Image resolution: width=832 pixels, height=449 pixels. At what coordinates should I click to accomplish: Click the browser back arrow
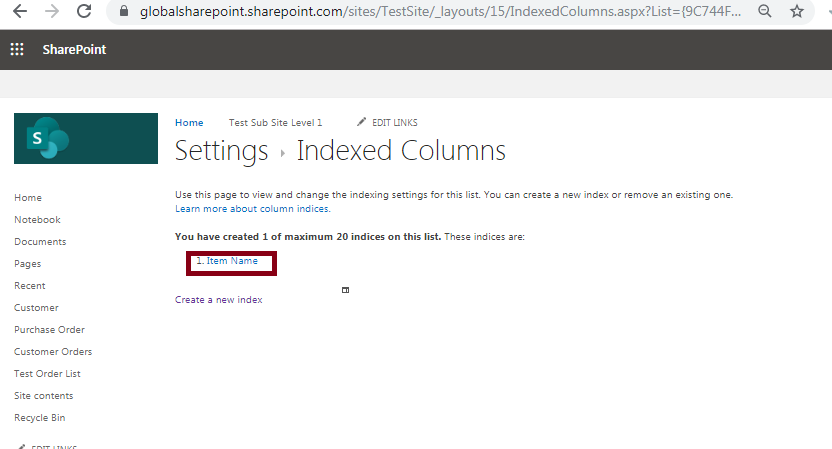[x=20, y=11]
